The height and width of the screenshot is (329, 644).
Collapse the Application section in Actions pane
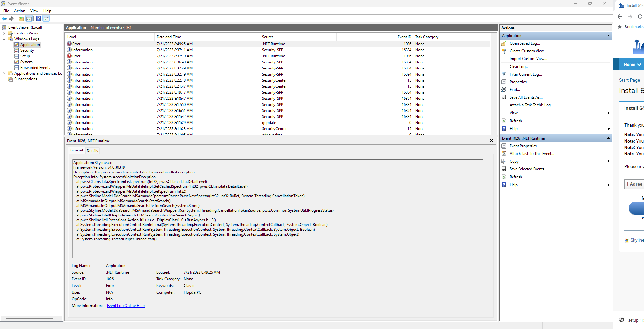(x=608, y=36)
